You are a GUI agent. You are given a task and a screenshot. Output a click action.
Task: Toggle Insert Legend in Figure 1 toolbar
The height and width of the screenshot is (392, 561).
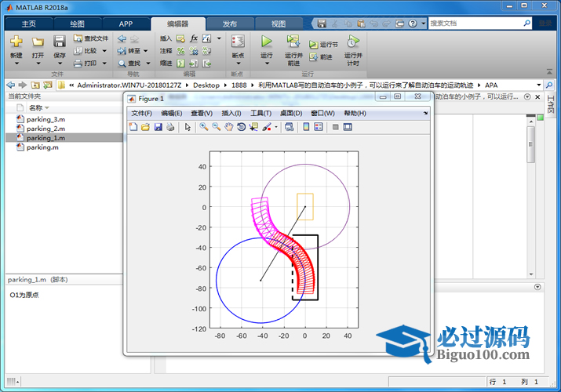pos(319,127)
